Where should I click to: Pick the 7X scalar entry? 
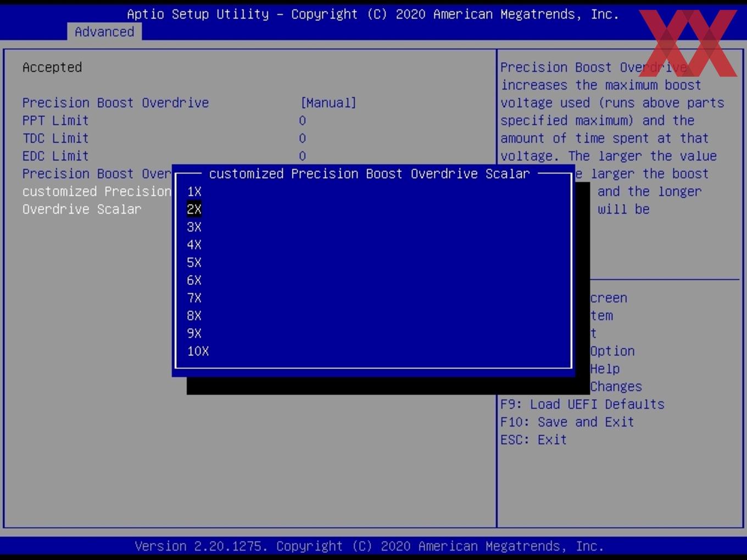coord(194,298)
